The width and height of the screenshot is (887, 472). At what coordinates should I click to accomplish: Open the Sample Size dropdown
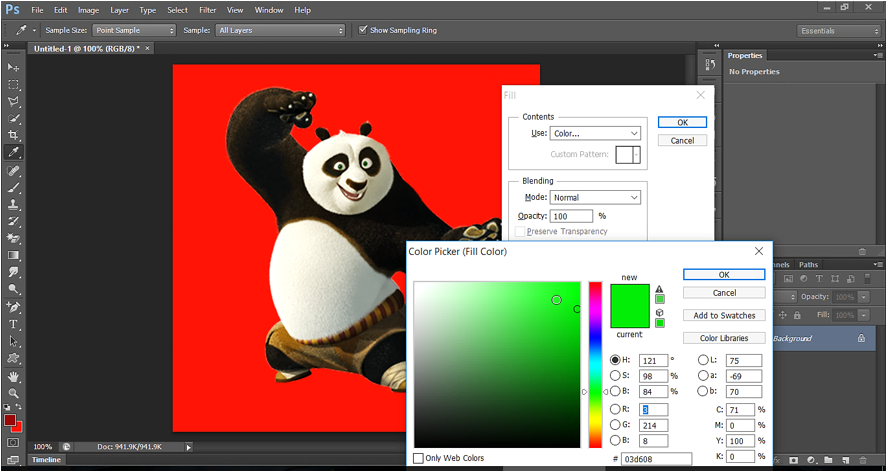click(x=135, y=31)
